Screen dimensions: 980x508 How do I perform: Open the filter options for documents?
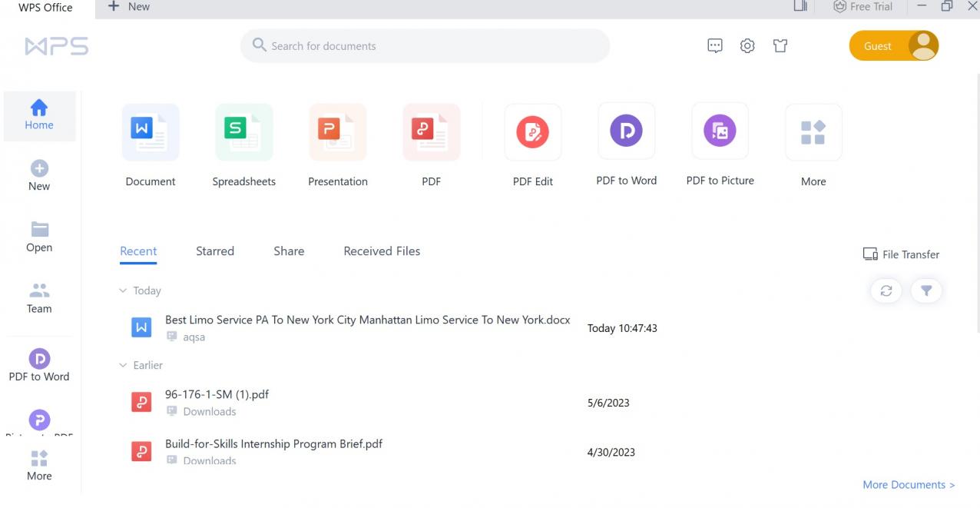tap(926, 291)
